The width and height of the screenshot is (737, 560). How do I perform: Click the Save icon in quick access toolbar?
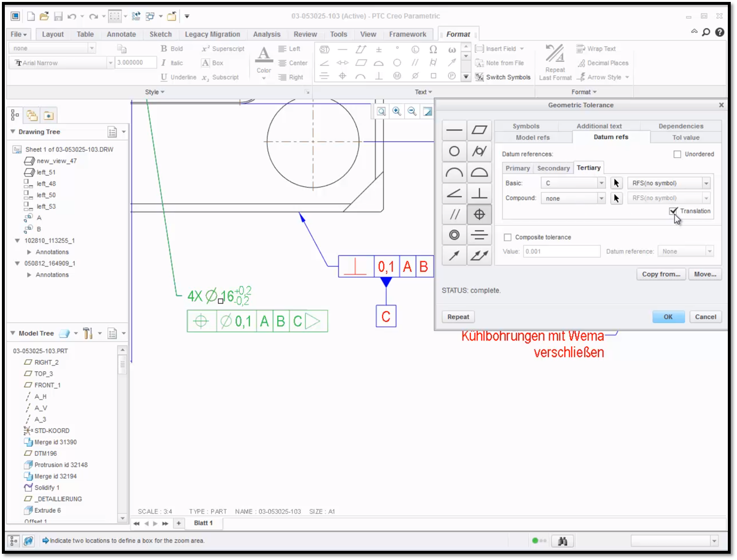[58, 16]
